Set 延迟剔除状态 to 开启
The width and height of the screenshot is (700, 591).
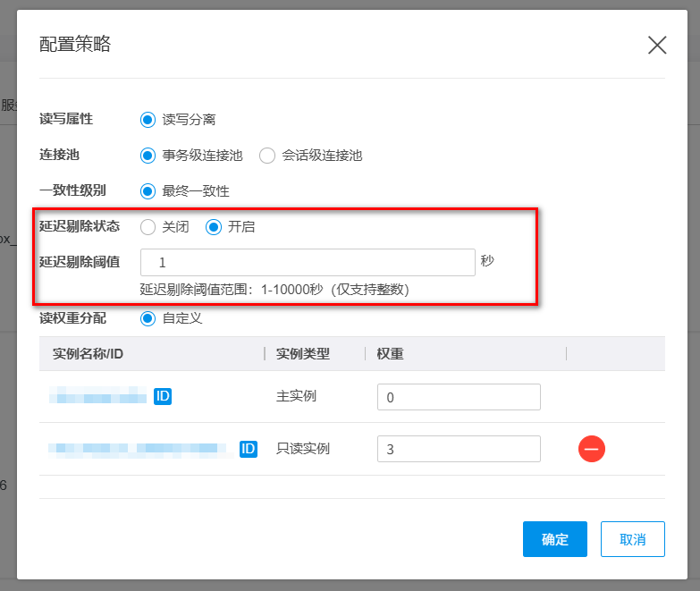pos(214,227)
